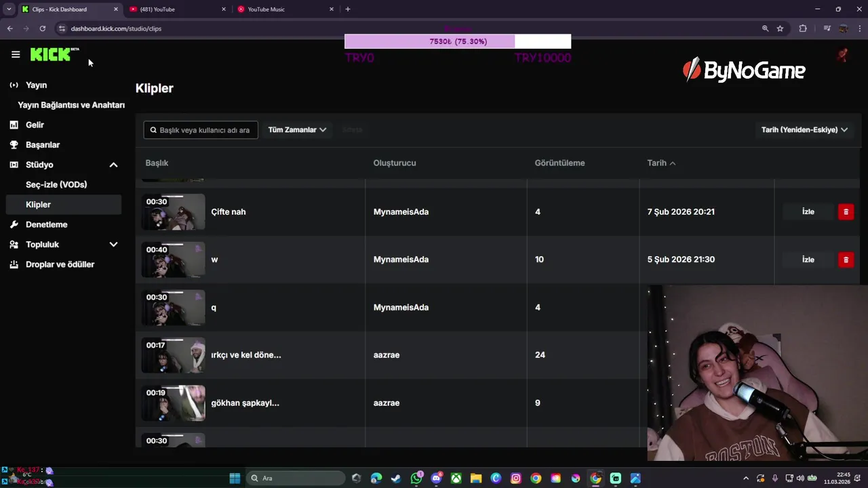
Task: Sort by the Tarih column header
Action: (661, 163)
